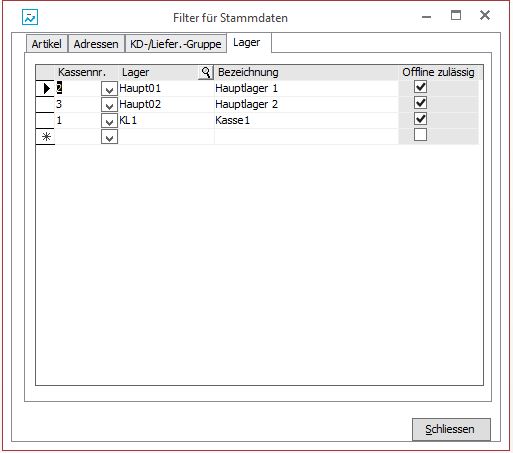Uncheck Offline zulässig for Hauptlager 1
Screen dimensions: 513x453
coord(420,87)
